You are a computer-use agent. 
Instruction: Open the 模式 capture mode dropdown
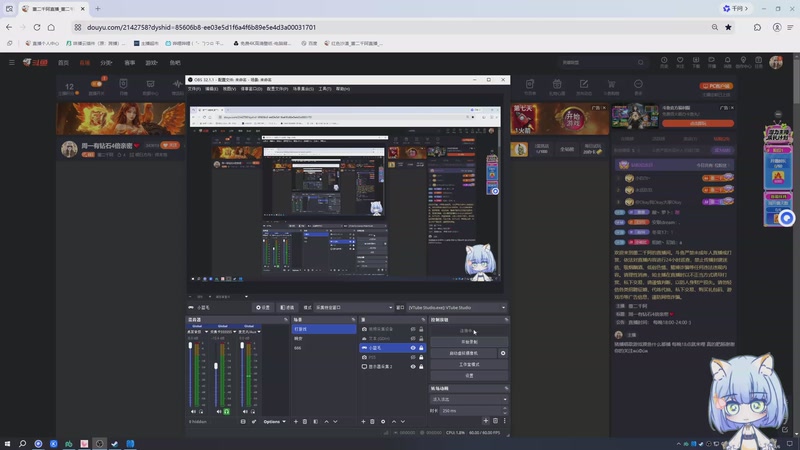[353, 307]
